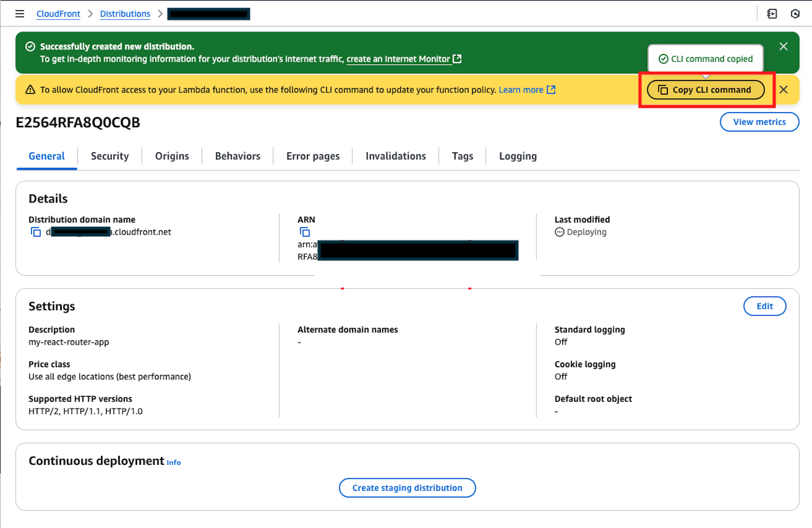812x528 pixels.
Task: Open the hamburger navigation menu
Action: click(x=20, y=14)
